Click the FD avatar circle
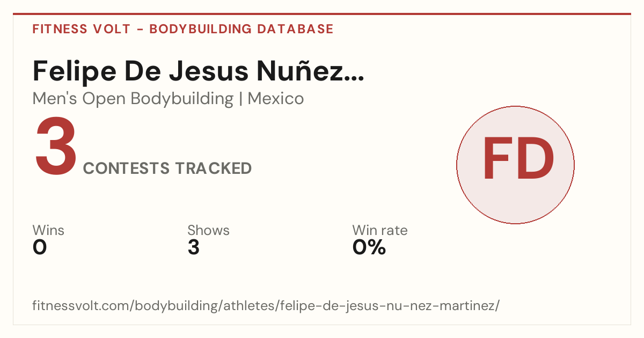This screenshot has width=644, height=338. (x=515, y=165)
